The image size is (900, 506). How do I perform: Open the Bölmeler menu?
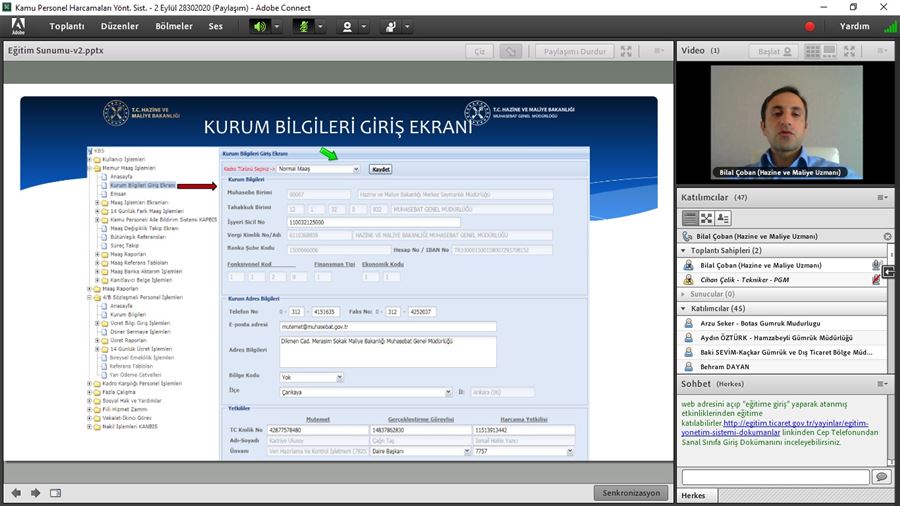point(174,26)
